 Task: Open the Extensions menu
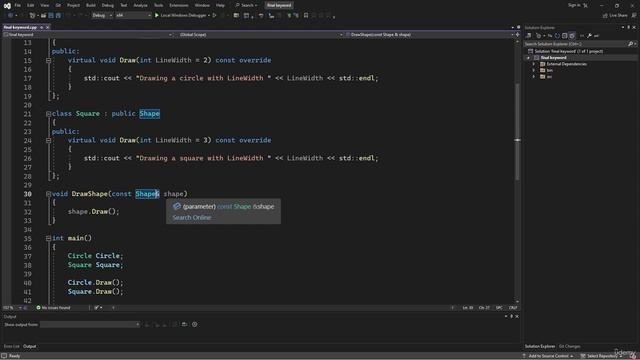(179, 5)
